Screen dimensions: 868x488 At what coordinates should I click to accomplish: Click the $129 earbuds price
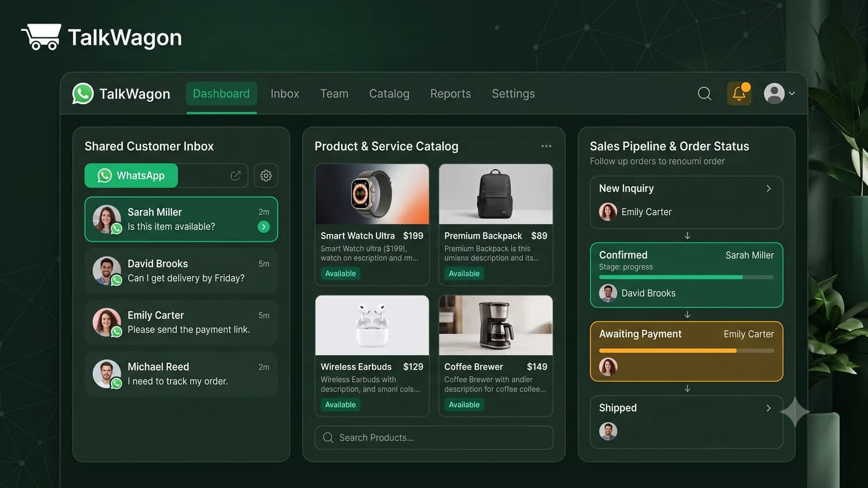(413, 367)
